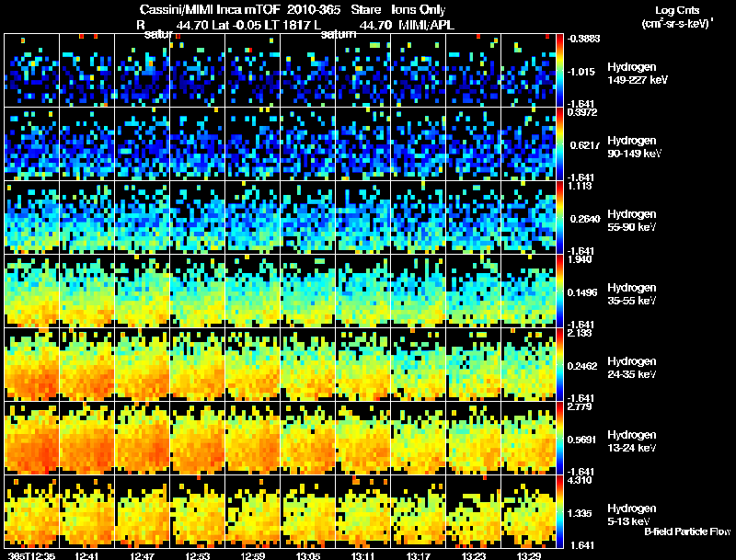Select the 5-13 keV image panel at 13:23

pyautogui.click(x=474, y=512)
